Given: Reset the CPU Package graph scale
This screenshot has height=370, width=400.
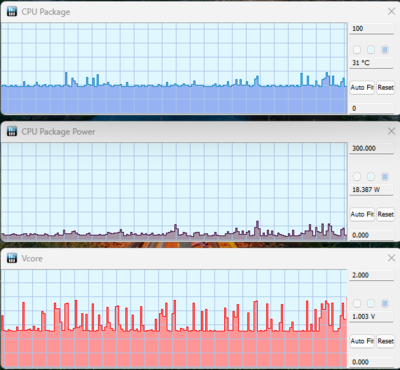Looking at the screenshot, I should point(386,88).
